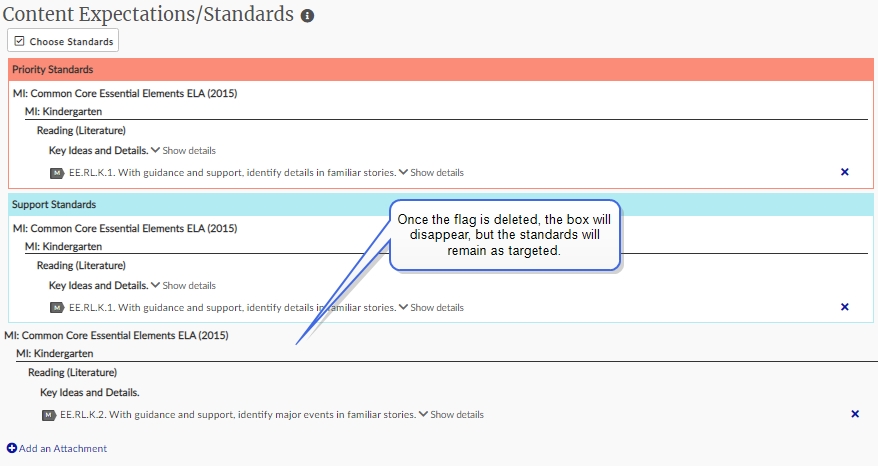This screenshot has width=878, height=466.
Task: Select MI: Kindergarten under Support Standards
Action: (63, 246)
